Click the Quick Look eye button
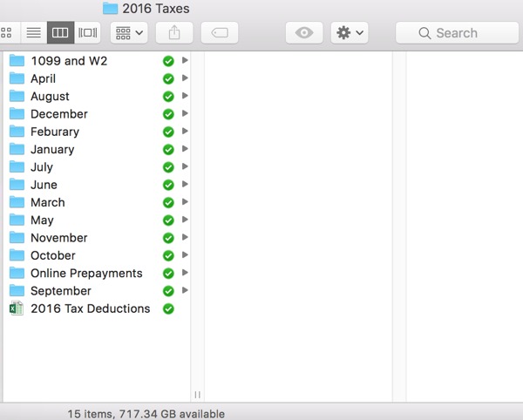The image size is (523, 420). point(304,32)
